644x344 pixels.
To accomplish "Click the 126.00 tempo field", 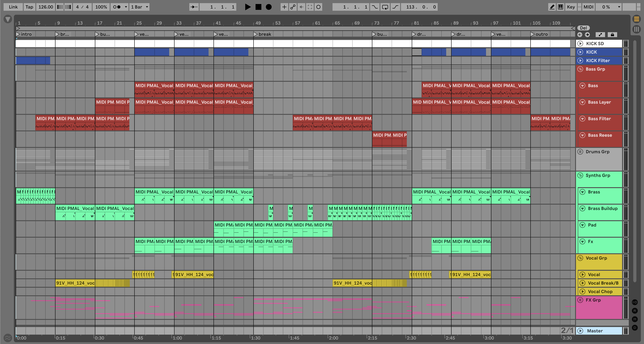I will [45, 7].
